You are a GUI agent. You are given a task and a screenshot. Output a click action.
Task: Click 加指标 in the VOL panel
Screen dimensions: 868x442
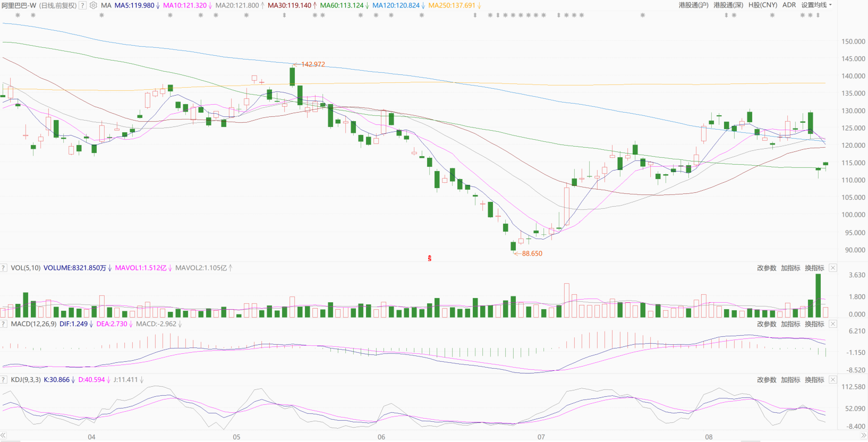click(x=790, y=268)
